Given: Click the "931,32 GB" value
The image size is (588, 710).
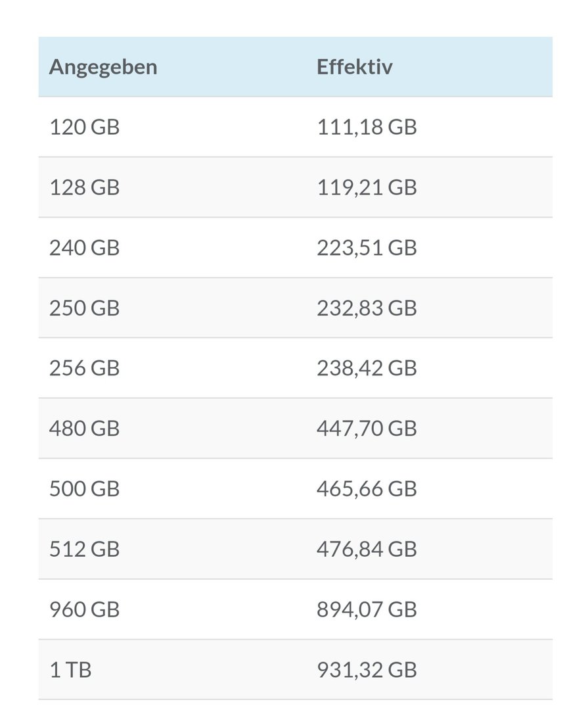Looking at the screenshot, I should click(367, 670).
